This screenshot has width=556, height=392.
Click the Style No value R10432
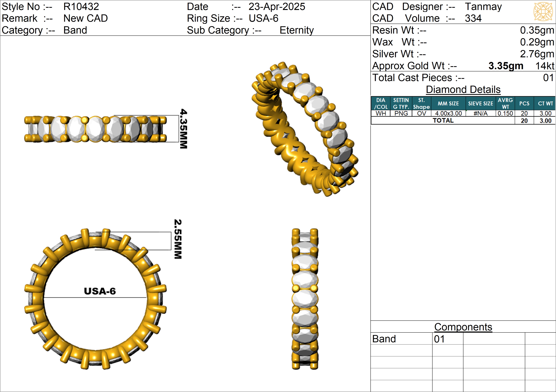pyautogui.click(x=81, y=6)
